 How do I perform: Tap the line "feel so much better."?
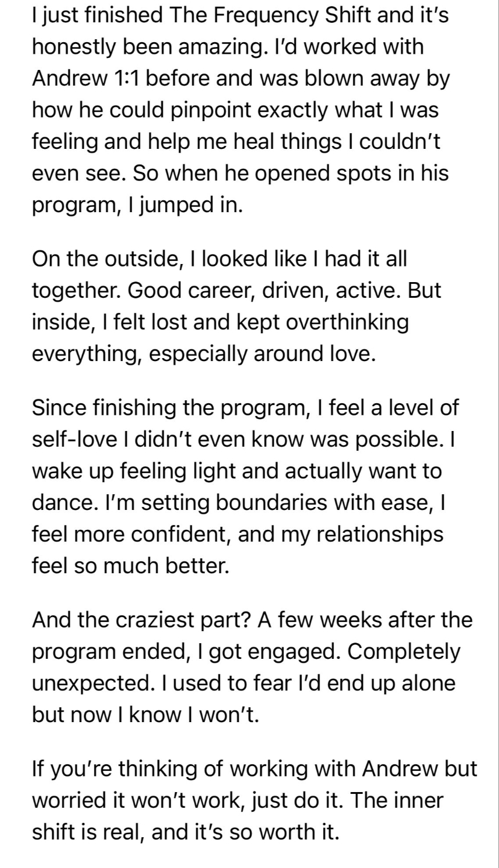coord(130,567)
